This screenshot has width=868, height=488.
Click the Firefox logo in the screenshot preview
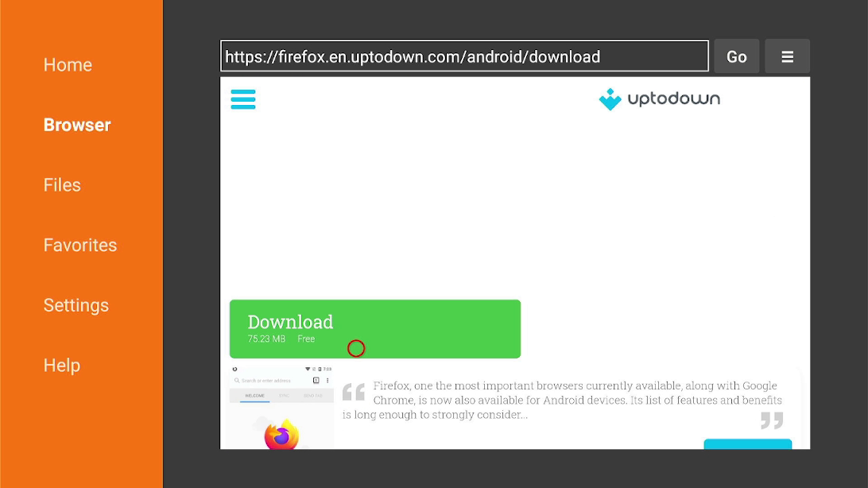(281, 434)
